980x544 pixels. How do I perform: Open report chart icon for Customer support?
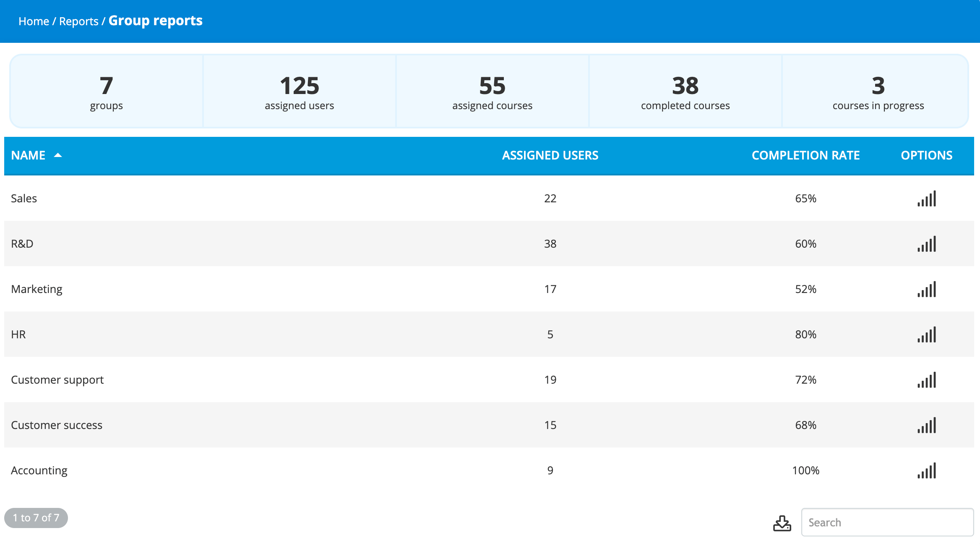[927, 380]
